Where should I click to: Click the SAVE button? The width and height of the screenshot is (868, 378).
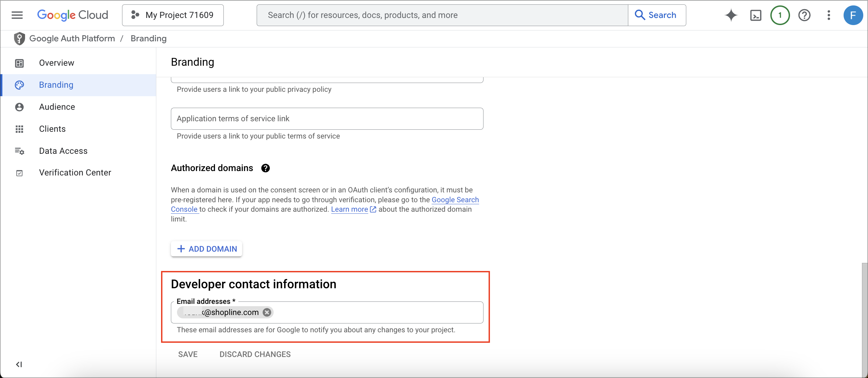click(188, 354)
